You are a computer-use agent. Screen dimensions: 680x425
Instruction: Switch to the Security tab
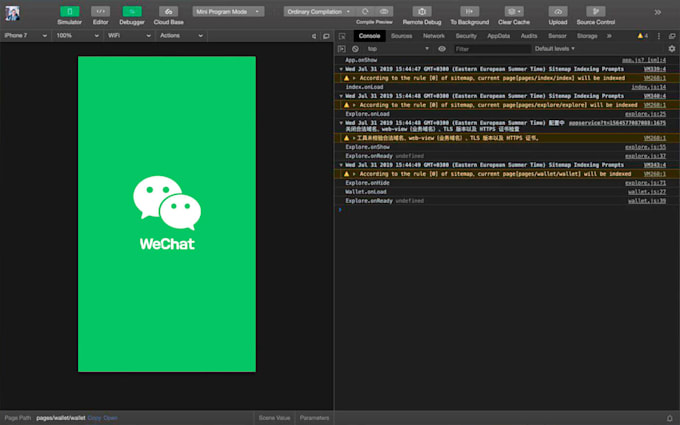coord(466,36)
